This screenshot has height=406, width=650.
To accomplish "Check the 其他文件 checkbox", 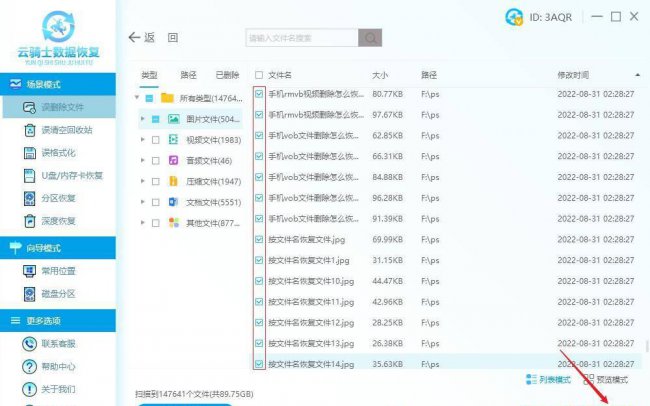I will coord(155,223).
